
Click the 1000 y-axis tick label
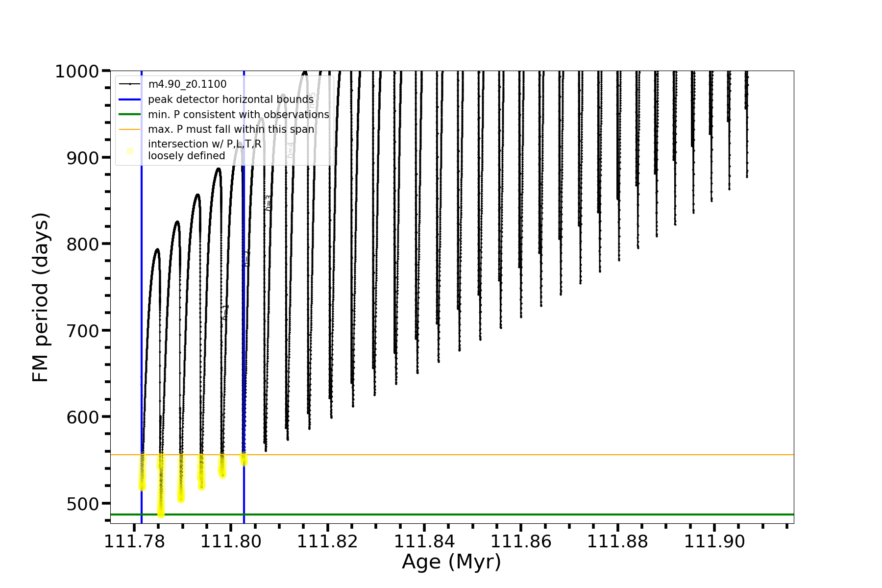pos(77,72)
